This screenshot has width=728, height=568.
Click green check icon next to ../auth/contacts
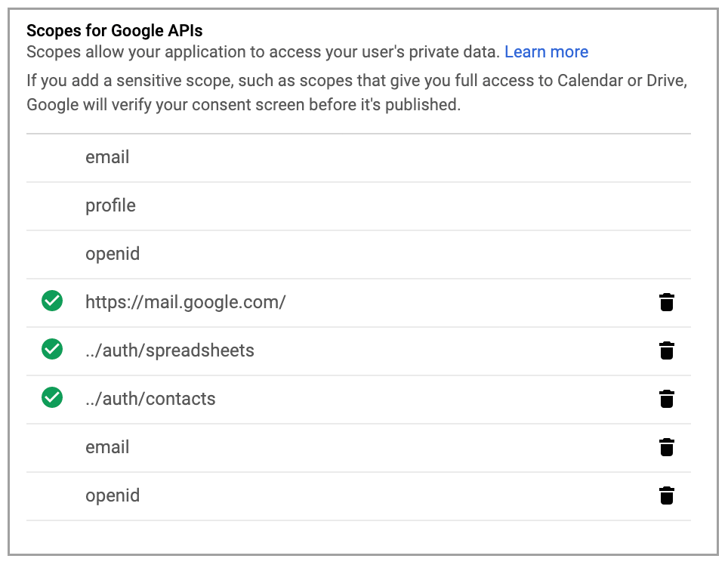click(x=52, y=398)
